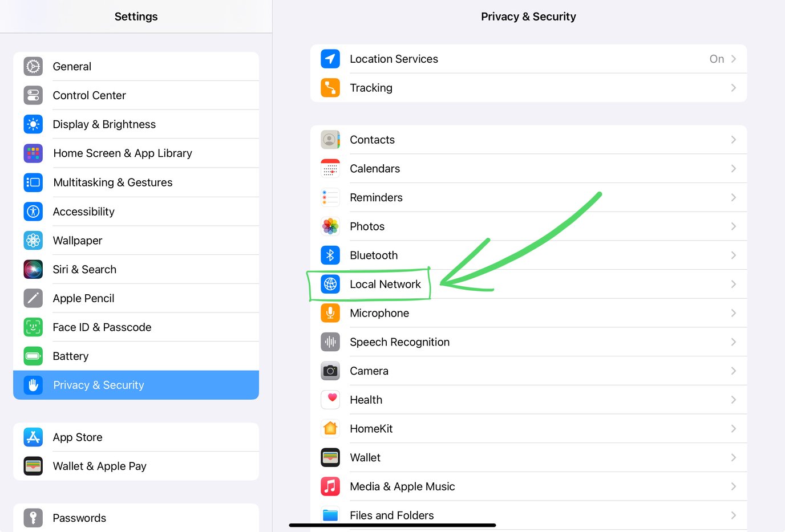This screenshot has width=785, height=532.
Task: Open Media & Apple Music permissions
Action: 528,486
